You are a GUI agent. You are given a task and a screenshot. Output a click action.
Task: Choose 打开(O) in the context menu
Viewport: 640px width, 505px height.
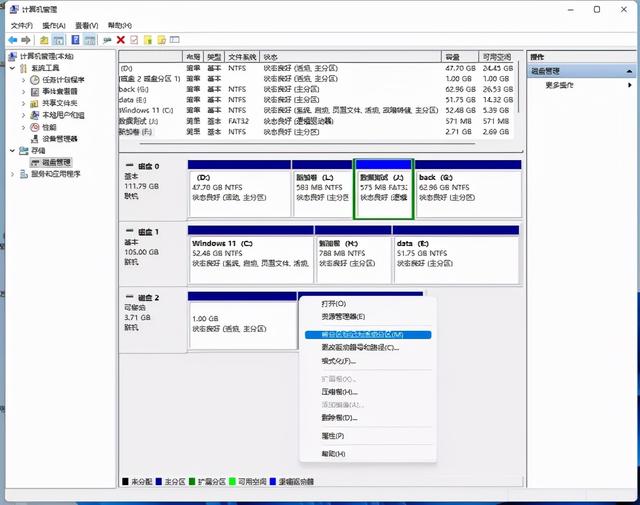368,304
